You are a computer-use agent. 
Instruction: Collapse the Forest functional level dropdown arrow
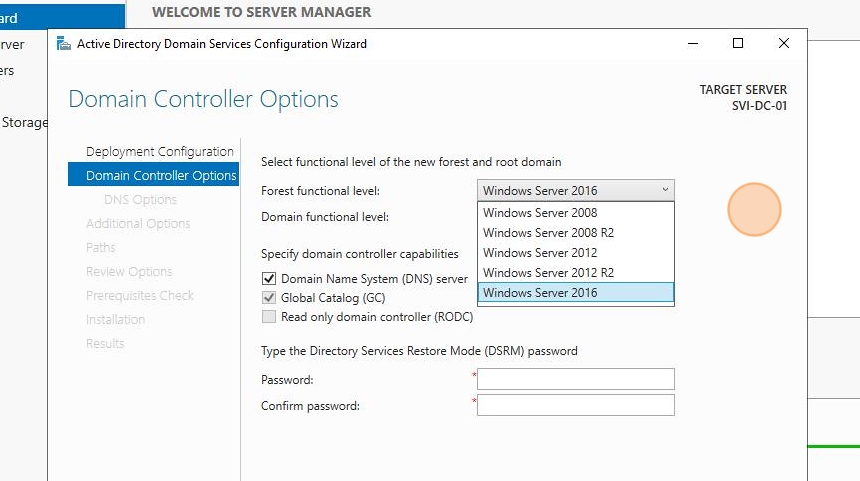(x=665, y=190)
